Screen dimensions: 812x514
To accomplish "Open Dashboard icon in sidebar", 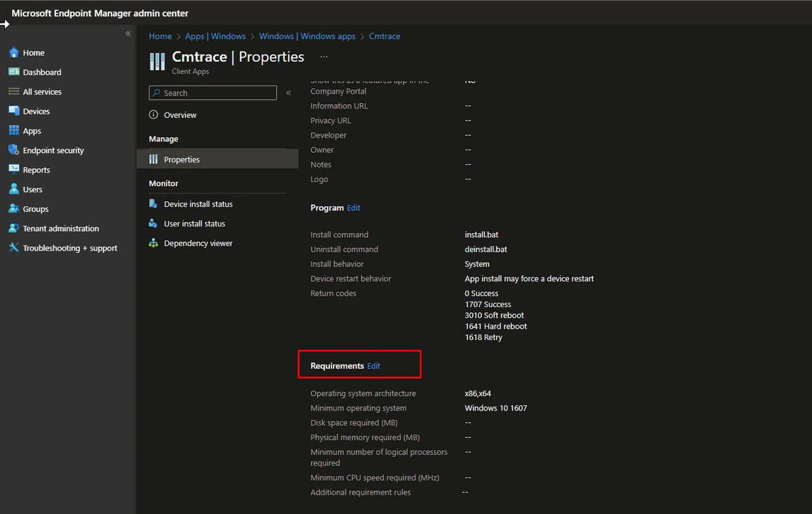I will (14, 72).
